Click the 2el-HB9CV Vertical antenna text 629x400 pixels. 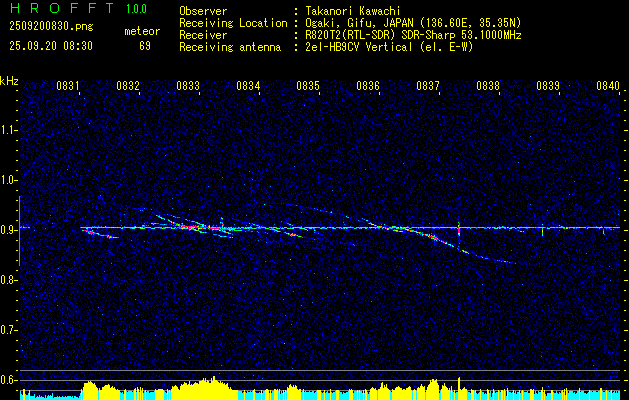[x=388, y=47]
